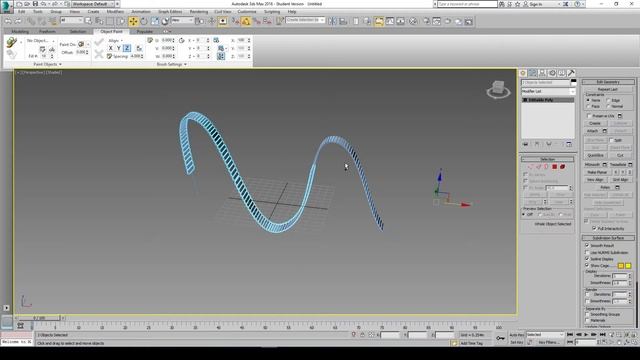Screen dimensions: 640x360
Task: Open the Display tab in command panel
Action: tap(562, 73)
